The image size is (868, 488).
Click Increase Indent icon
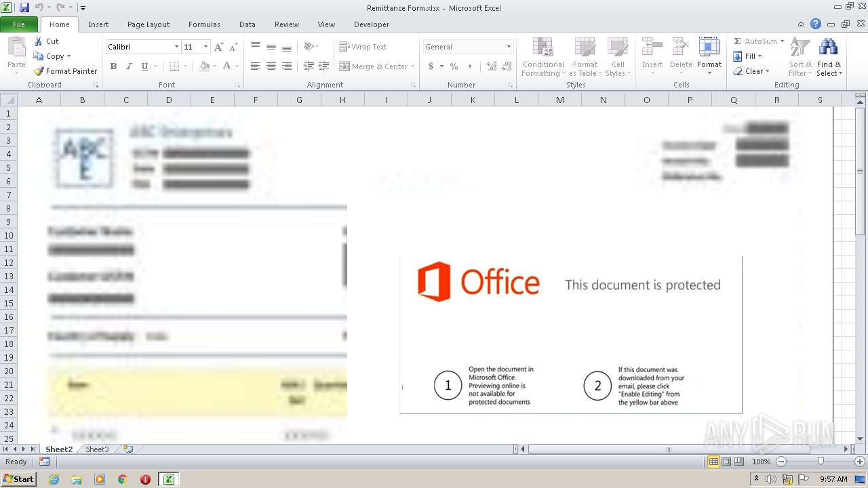324,66
